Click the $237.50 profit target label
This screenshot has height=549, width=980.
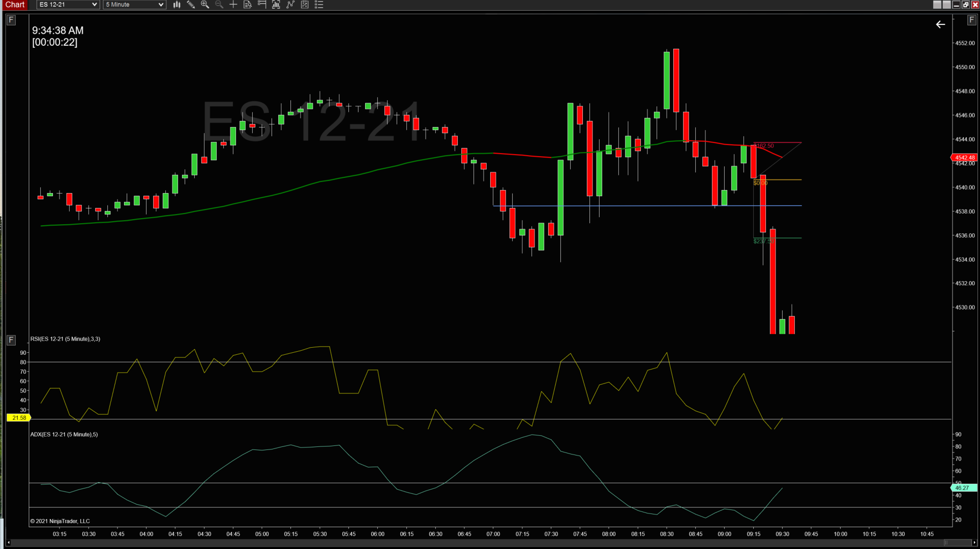click(763, 241)
